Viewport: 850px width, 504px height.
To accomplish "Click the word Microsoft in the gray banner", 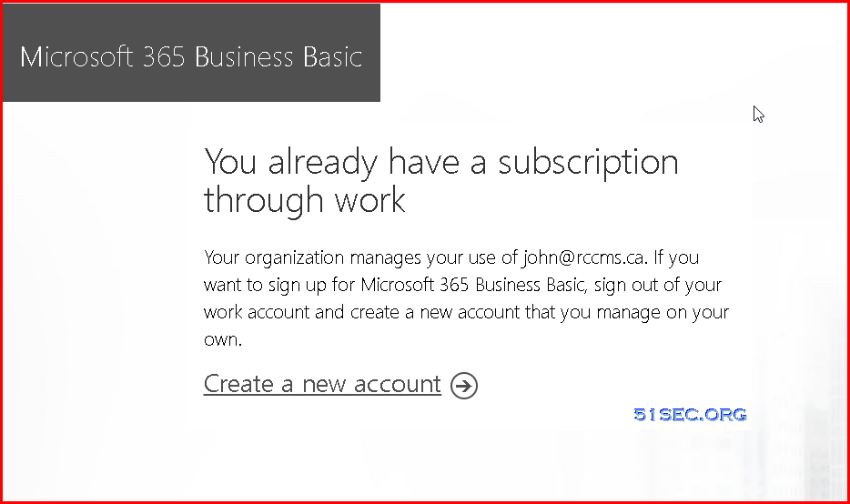I will coord(76,57).
